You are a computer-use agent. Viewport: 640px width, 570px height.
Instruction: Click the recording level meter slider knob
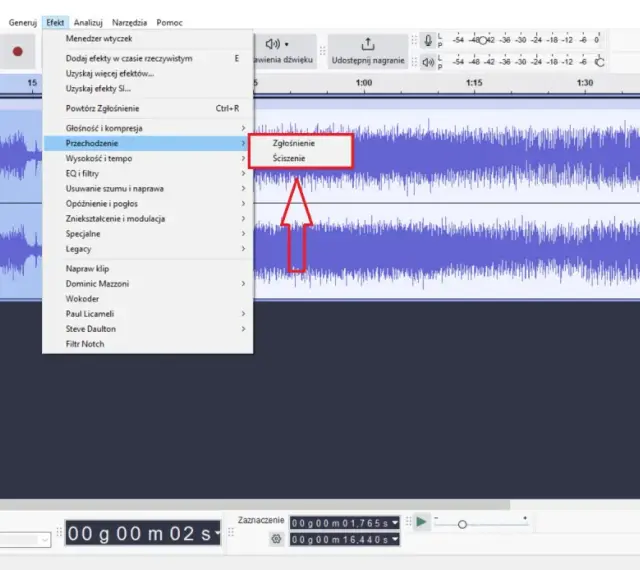point(483,40)
